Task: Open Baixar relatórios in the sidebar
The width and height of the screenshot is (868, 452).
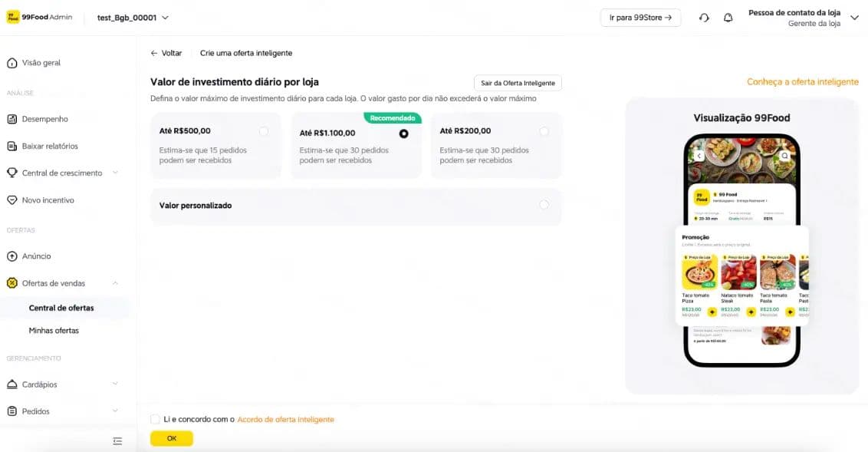Action: click(x=50, y=147)
